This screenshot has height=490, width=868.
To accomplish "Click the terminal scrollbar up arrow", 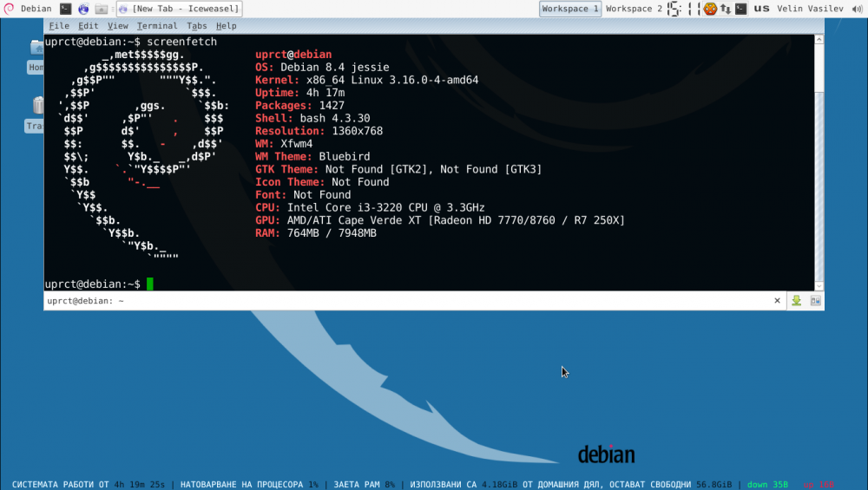I will [x=819, y=39].
